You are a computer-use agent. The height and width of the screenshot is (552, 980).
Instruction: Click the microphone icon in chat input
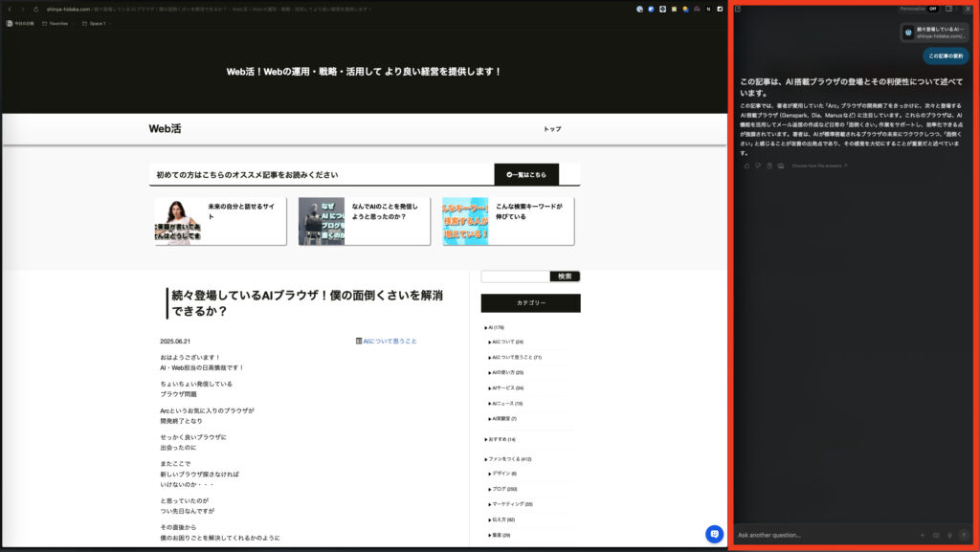coord(950,535)
